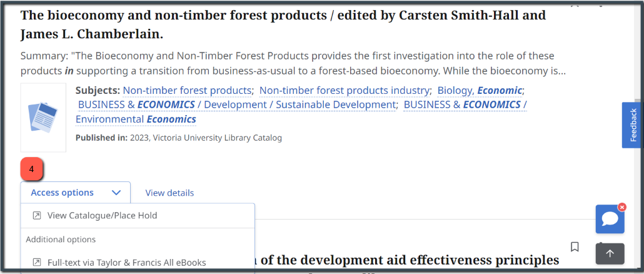Follow Non-timber forest products subject link
This screenshot has height=274, width=644.
tap(187, 90)
